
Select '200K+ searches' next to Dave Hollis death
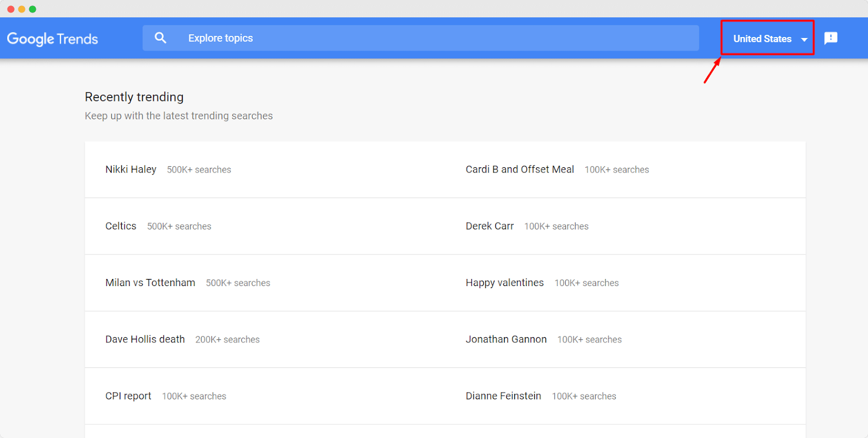227,340
